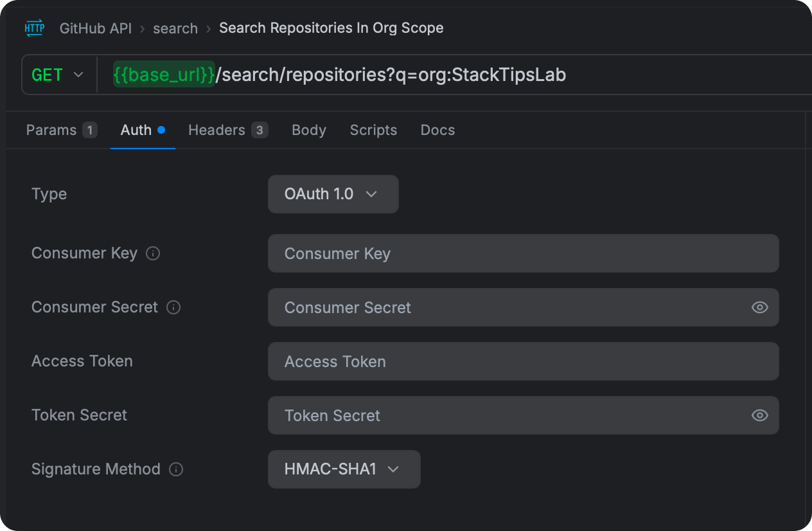
Task: Go to GitHub API in breadcrumb
Action: [96, 28]
